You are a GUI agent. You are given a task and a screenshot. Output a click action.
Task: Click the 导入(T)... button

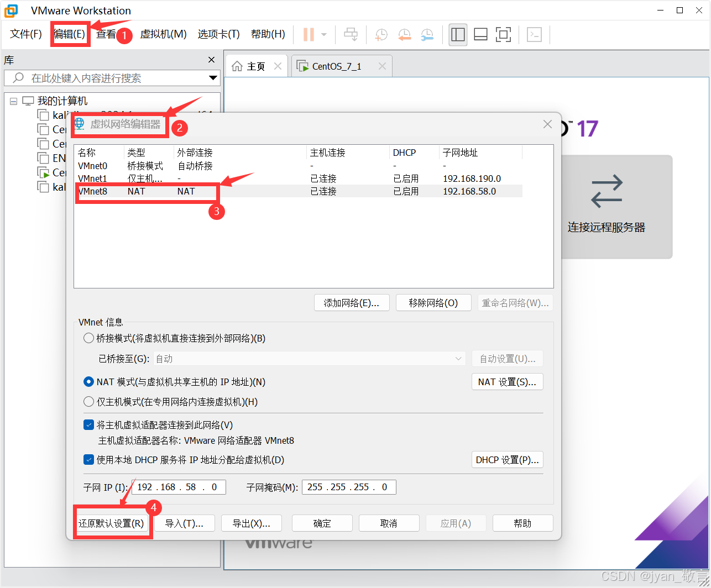tap(185, 523)
